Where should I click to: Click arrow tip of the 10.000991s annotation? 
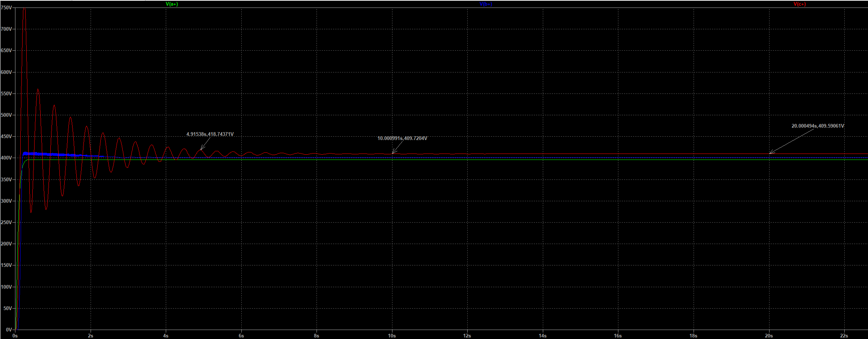click(x=392, y=154)
